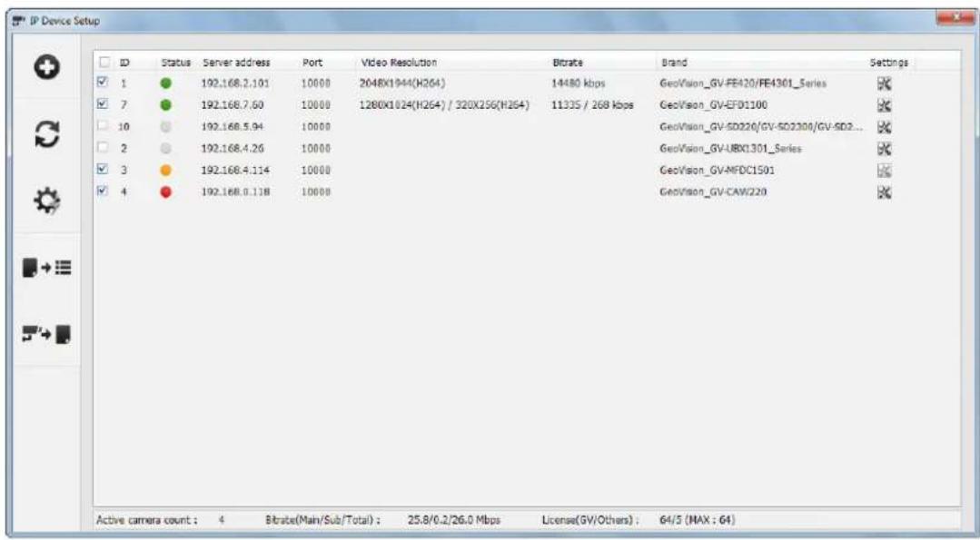The image size is (980, 540).
Task: Sort by Server address column header
Action: (x=236, y=63)
